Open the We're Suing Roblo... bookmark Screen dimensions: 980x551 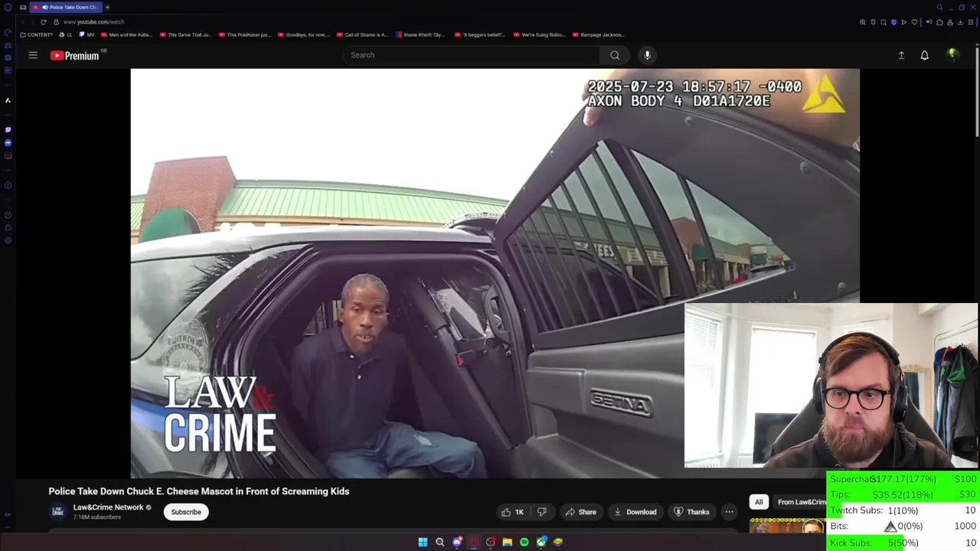tap(539, 34)
